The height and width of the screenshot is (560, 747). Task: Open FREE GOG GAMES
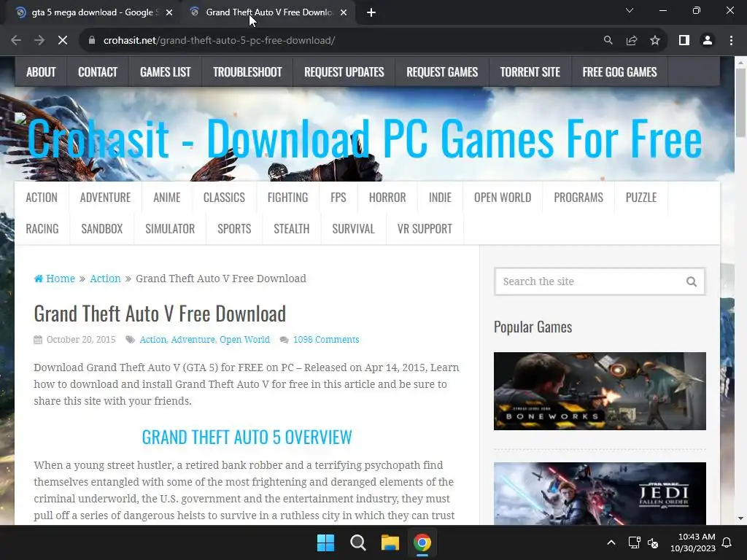(619, 72)
